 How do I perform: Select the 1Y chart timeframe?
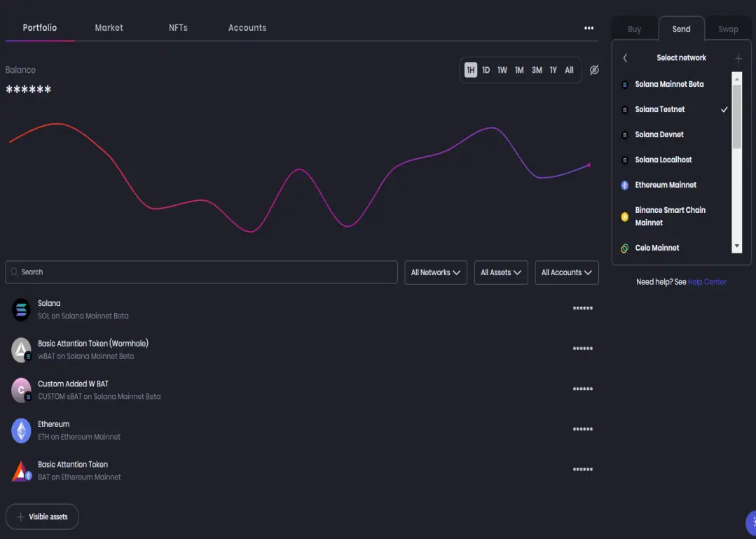click(553, 70)
